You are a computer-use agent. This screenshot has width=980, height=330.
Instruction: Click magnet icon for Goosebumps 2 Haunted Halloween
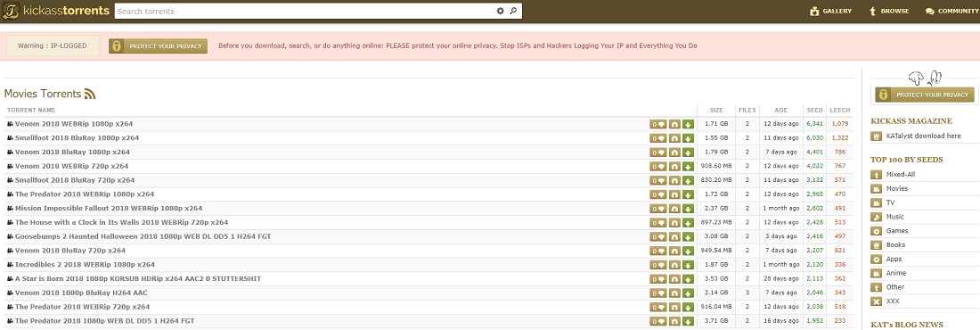[674, 236]
